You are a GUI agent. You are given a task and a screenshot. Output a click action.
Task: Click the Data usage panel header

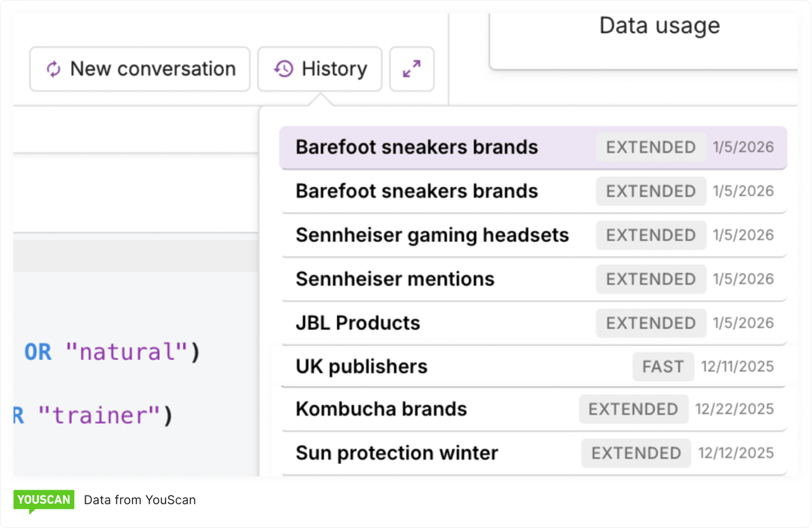[659, 25]
